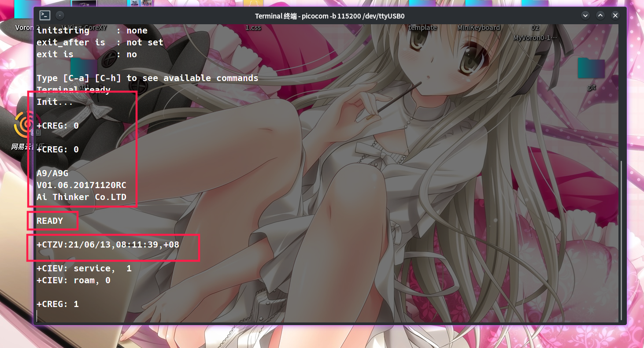Click the '+CIEV: roam, 0' line
This screenshot has width=644, height=348.
[74, 280]
